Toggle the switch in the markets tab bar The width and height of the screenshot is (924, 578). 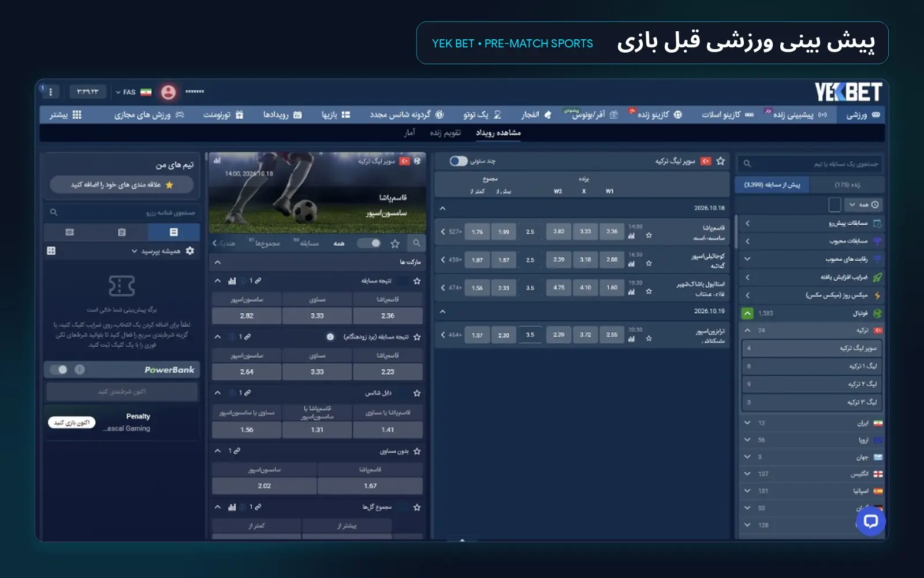click(x=370, y=243)
